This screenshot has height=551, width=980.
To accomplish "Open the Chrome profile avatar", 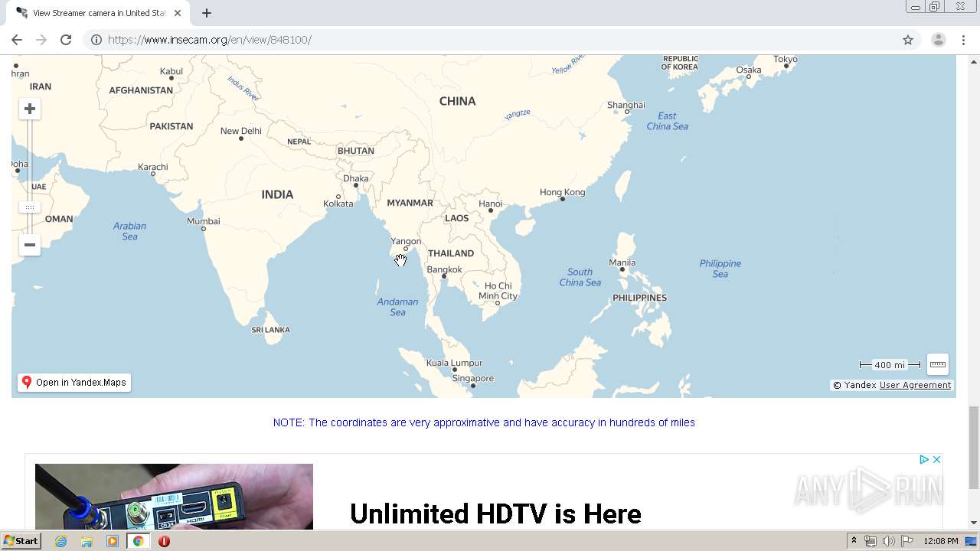I will (939, 40).
